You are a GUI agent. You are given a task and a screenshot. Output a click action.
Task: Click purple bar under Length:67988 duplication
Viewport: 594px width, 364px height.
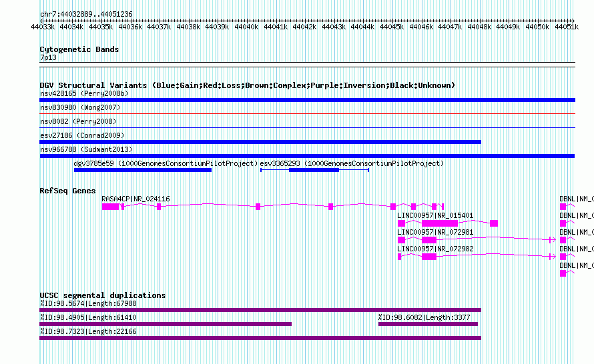(x=260, y=310)
